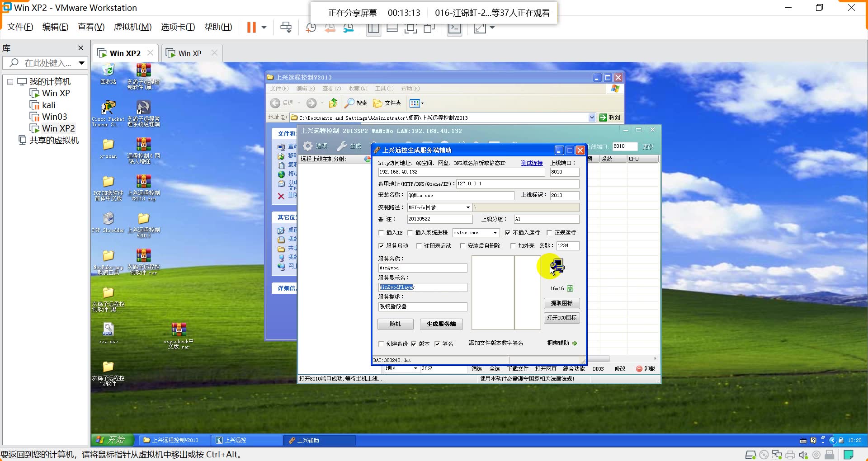Select the 上兴远程控制V2013.zip archive icon
Screen dimensions: 868x461
click(143, 188)
